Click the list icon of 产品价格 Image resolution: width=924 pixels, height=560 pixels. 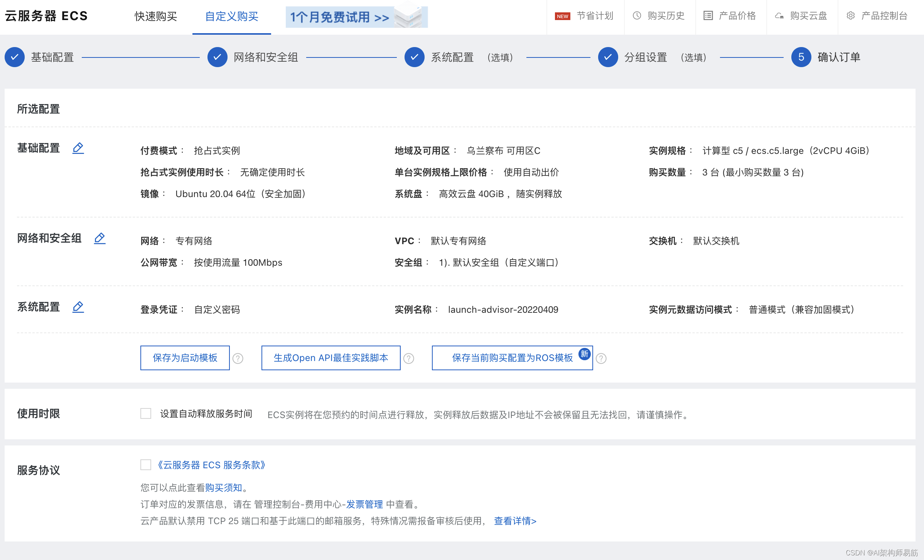point(708,16)
